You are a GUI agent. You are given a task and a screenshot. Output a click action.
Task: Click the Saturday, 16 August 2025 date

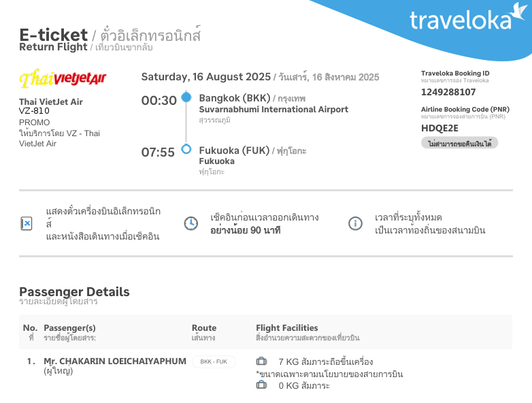(205, 77)
